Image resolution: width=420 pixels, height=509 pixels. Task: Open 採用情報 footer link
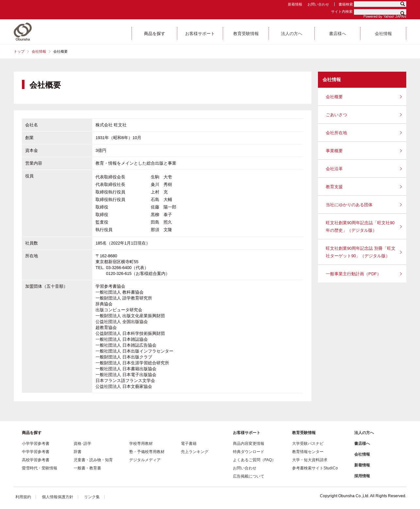[362, 476]
